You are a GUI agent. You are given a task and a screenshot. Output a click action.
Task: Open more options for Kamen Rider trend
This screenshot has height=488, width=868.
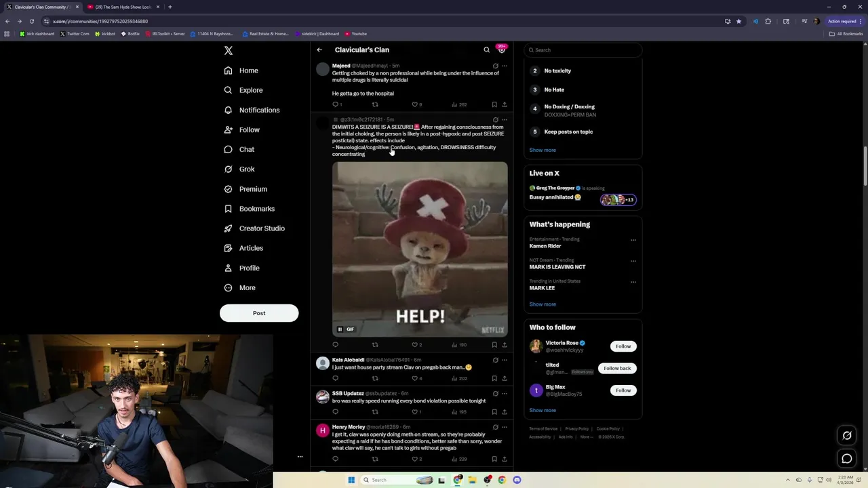(x=633, y=240)
